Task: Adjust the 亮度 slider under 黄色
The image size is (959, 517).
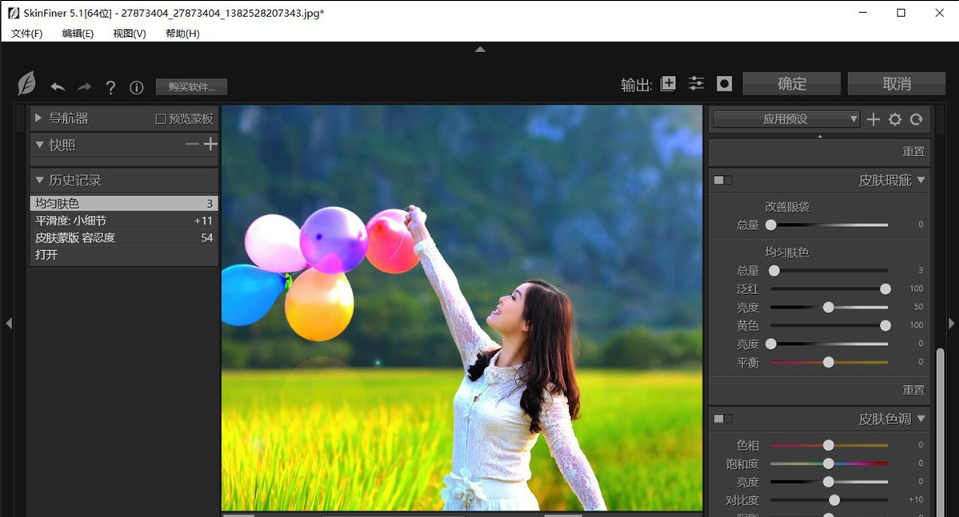Action: pos(829,344)
